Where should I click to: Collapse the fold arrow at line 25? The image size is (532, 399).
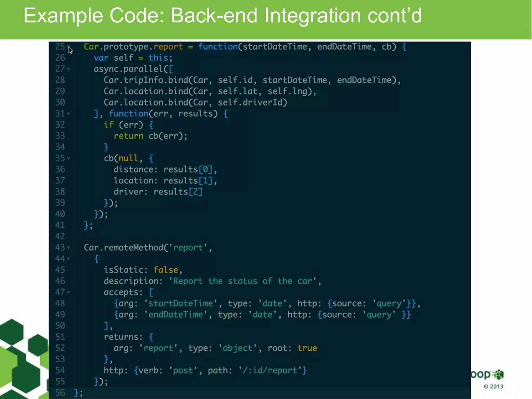(69, 47)
